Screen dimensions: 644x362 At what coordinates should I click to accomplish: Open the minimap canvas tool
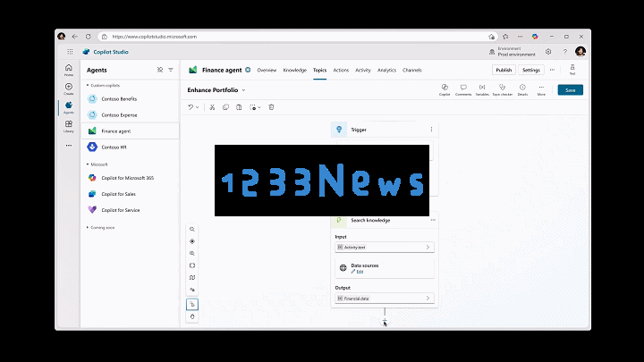tap(191, 277)
